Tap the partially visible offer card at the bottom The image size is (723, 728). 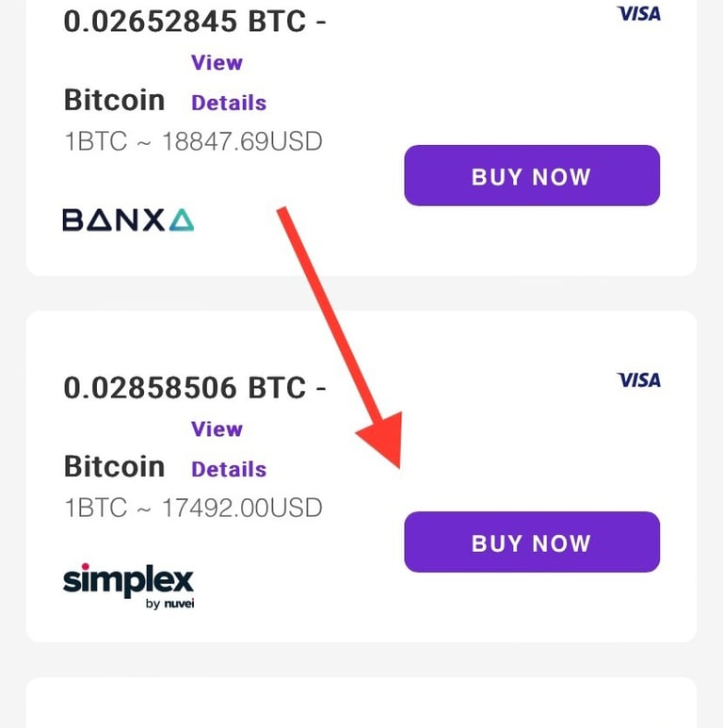pos(361,704)
